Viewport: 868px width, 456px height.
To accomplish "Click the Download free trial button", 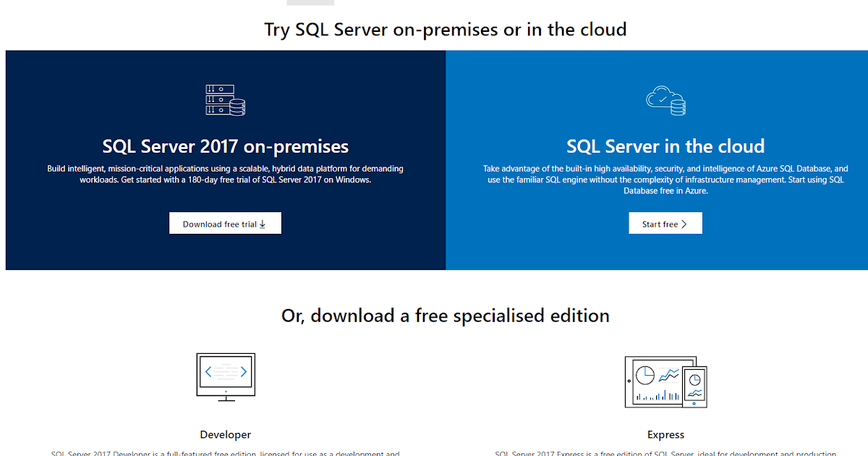I will 225,223.
